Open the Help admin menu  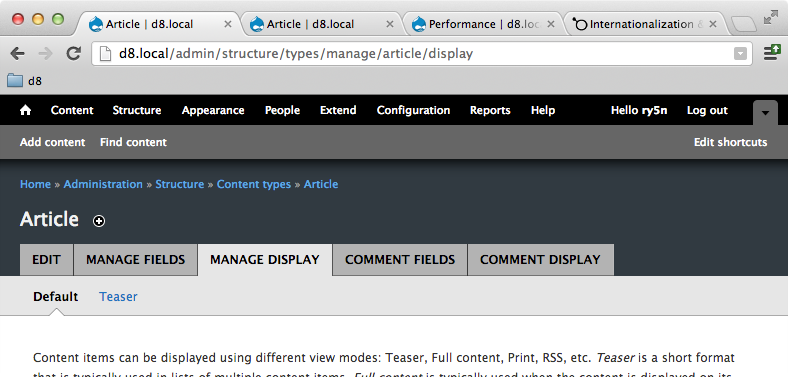tap(543, 110)
